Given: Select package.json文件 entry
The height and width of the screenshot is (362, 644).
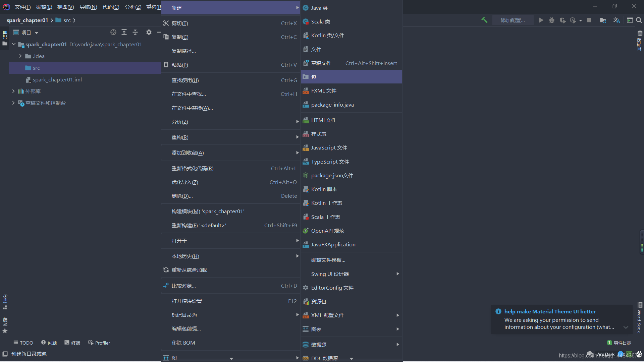Looking at the screenshot, I should coord(351,175).
